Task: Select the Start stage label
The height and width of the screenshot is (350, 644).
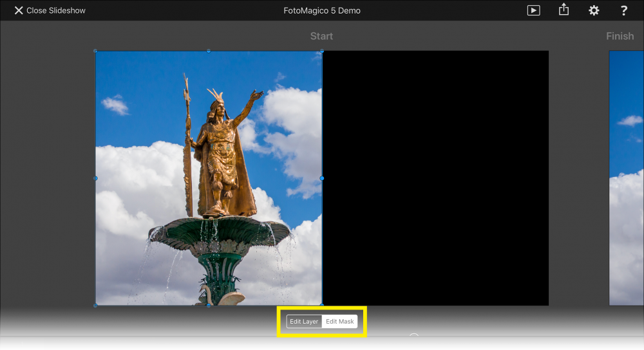Action: point(321,36)
